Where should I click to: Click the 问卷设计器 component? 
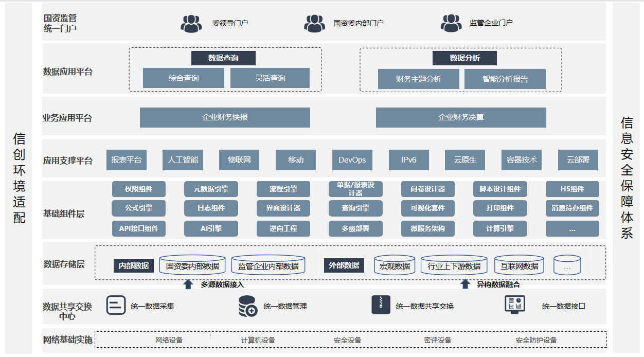point(428,189)
